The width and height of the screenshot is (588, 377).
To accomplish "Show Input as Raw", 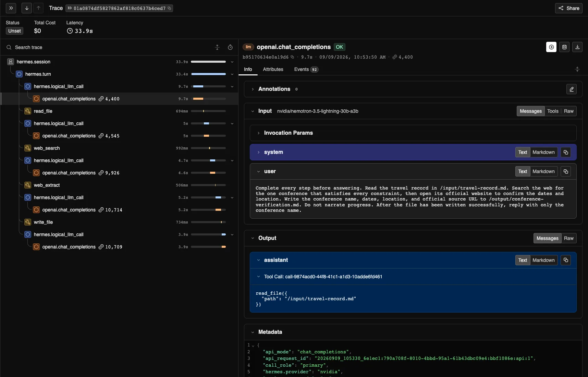I will tap(569, 111).
